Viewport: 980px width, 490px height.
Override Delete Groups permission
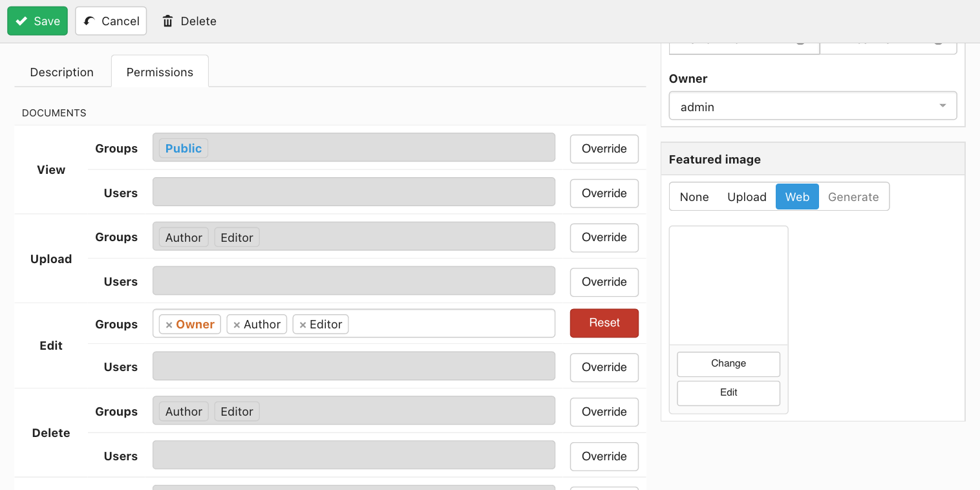(604, 412)
